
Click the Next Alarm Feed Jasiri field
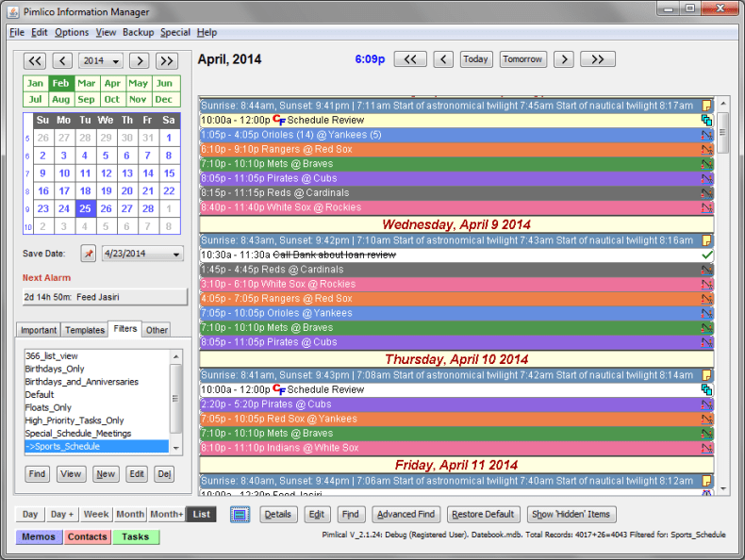click(x=105, y=297)
